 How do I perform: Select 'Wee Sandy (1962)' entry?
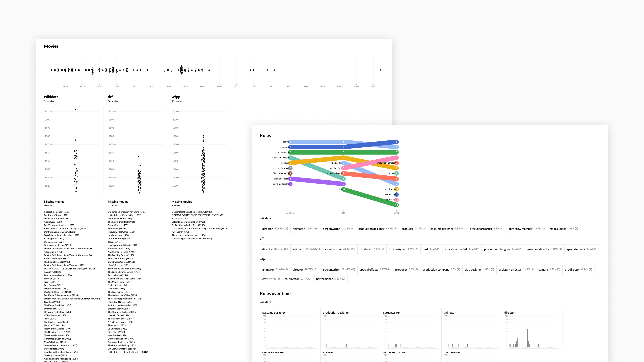point(117,336)
